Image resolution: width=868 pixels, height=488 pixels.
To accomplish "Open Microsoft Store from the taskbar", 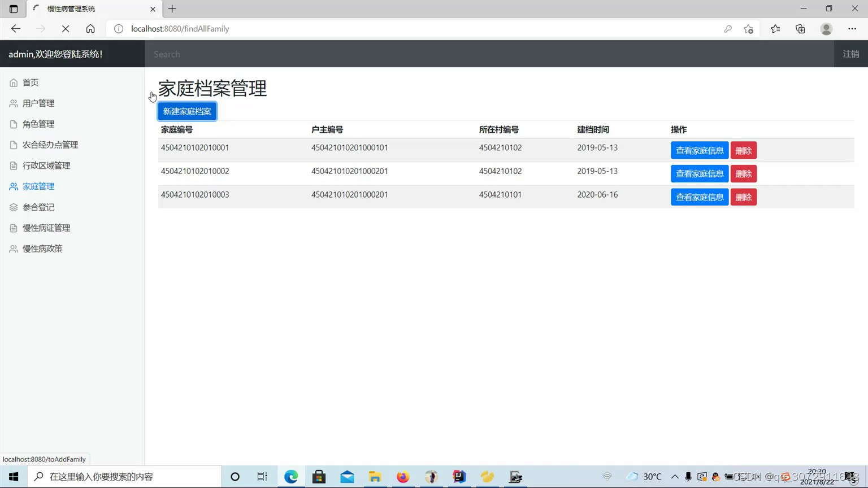I will (x=319, y=477).
